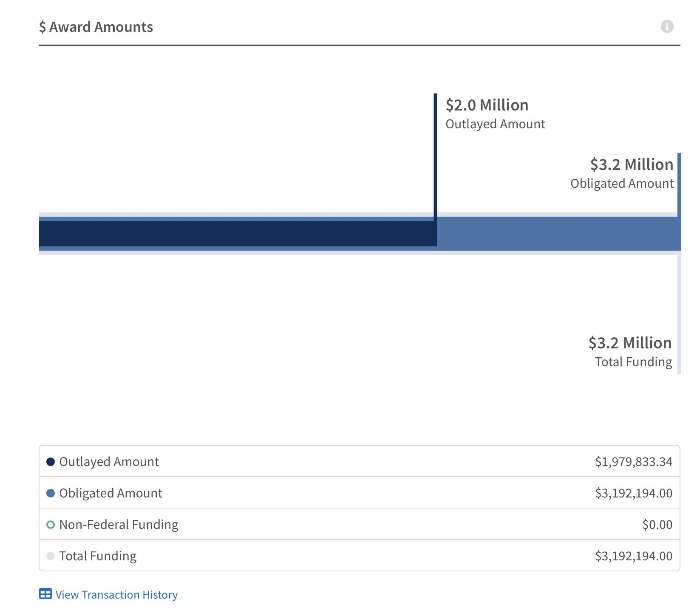Open the View Transaction History link
697x616 pixels.
[116, 594]
